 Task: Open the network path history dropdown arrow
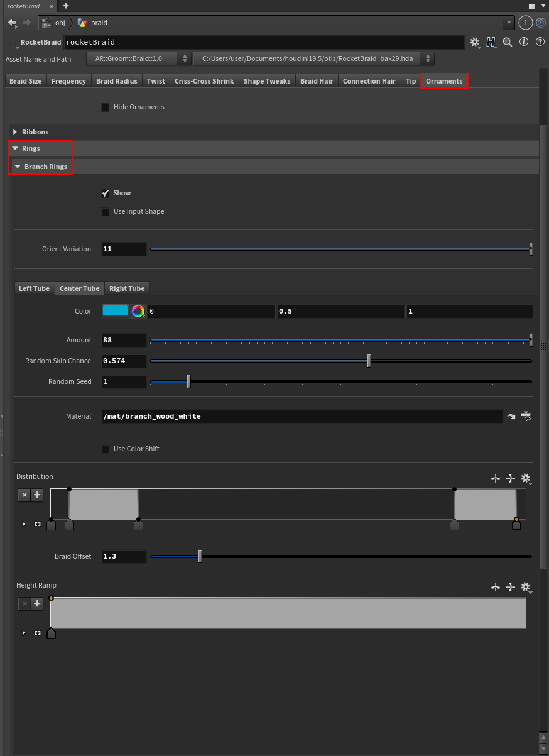[509, 23]
